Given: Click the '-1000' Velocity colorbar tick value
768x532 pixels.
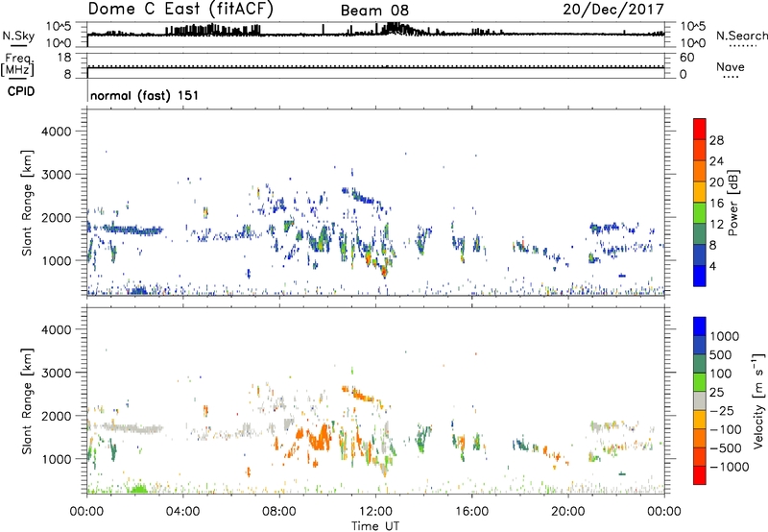Looking at the screenshot, I should [729, 467].
